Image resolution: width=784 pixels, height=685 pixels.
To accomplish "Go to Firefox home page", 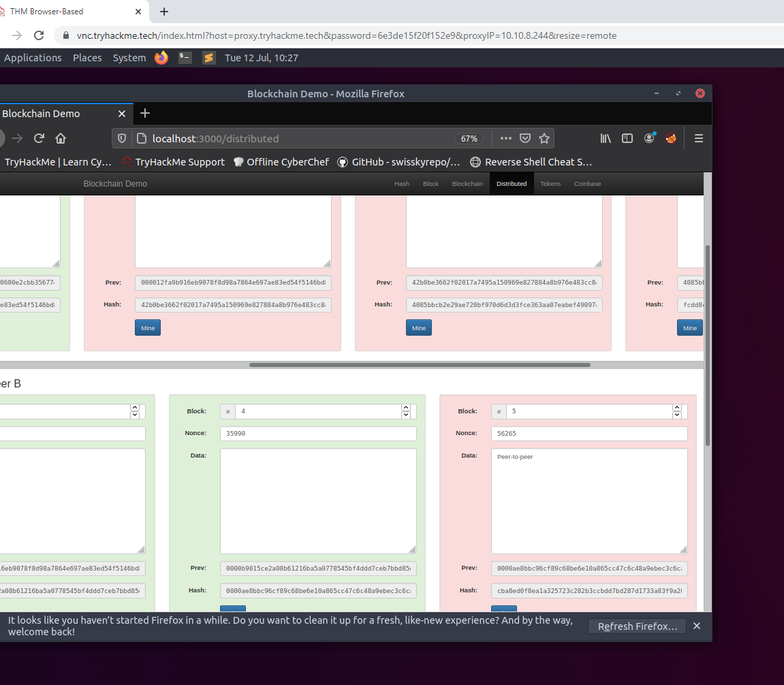I will [61, 138].
